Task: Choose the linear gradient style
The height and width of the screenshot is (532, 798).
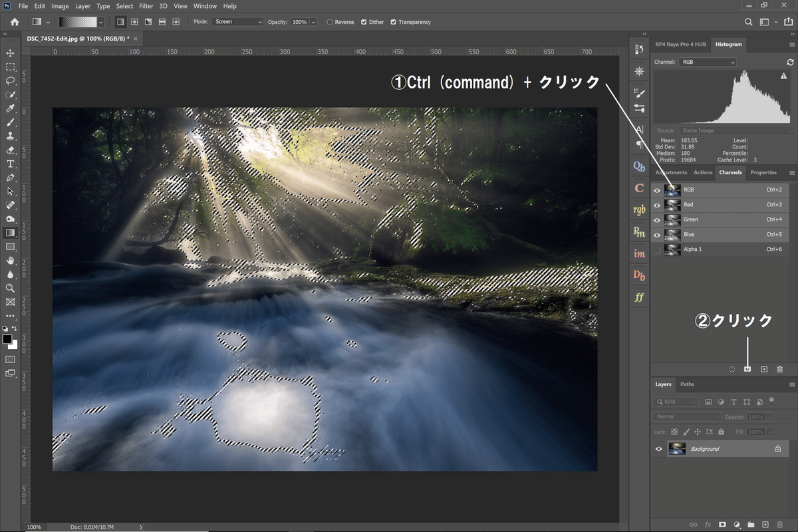Action: pos(120,22)
